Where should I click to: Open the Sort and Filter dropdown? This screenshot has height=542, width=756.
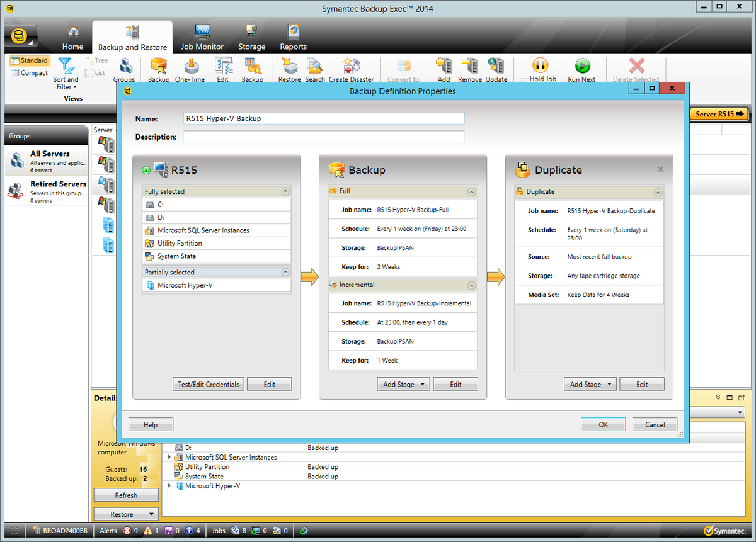(x=66, y=74)
